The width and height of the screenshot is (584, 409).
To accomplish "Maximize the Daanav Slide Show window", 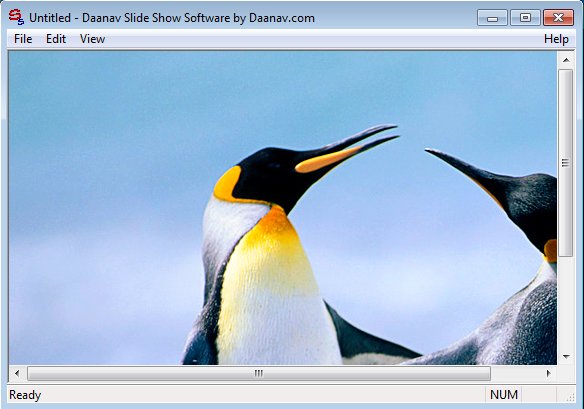I will pos(525,18).
